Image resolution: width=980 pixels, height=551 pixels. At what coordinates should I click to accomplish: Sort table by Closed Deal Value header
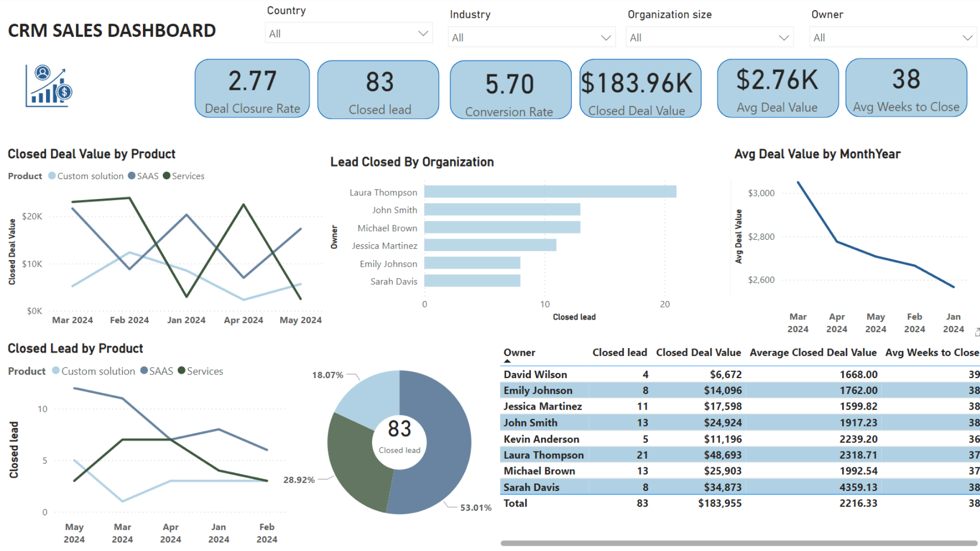point(698,353)
